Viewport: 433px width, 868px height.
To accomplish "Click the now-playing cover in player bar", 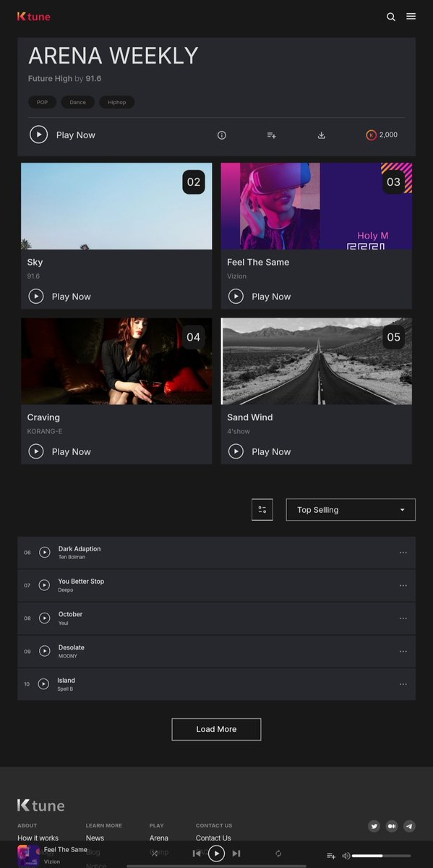I will [29, 856].
